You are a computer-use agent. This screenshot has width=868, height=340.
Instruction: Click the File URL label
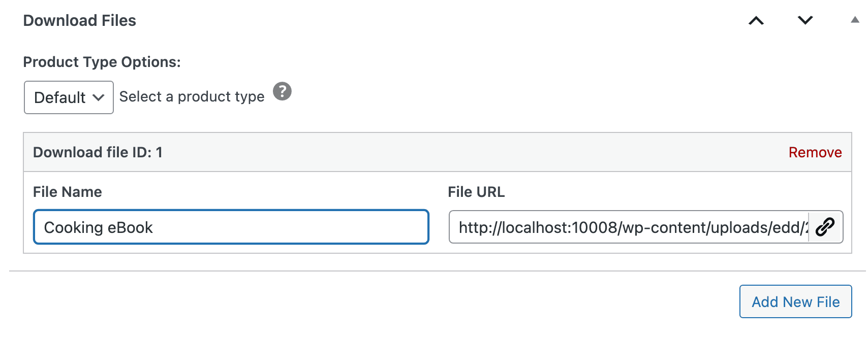(476, 192)
